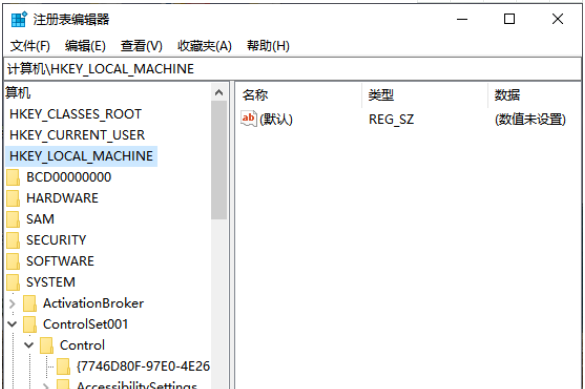Minimize the Registry Editor window
Screen dimensions: 585x389
point(462,19)
